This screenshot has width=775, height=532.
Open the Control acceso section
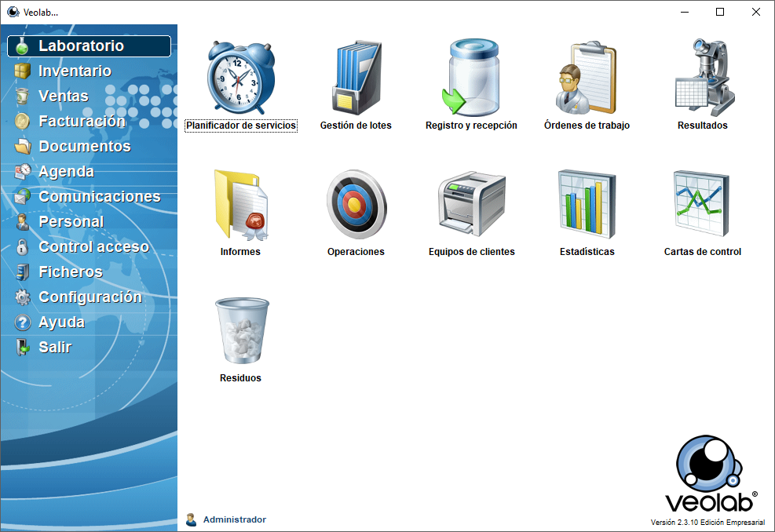click(x=94, y=247)
